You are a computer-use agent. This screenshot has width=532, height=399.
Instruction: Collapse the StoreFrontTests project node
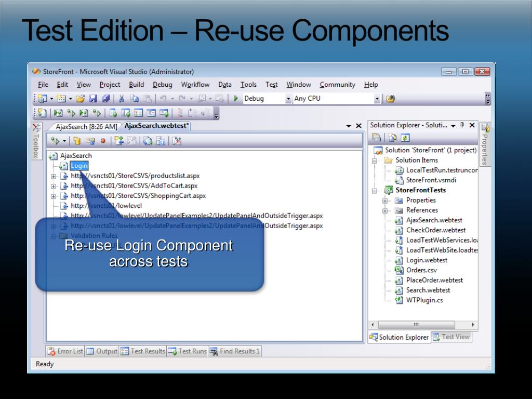(x=374, y=191)
